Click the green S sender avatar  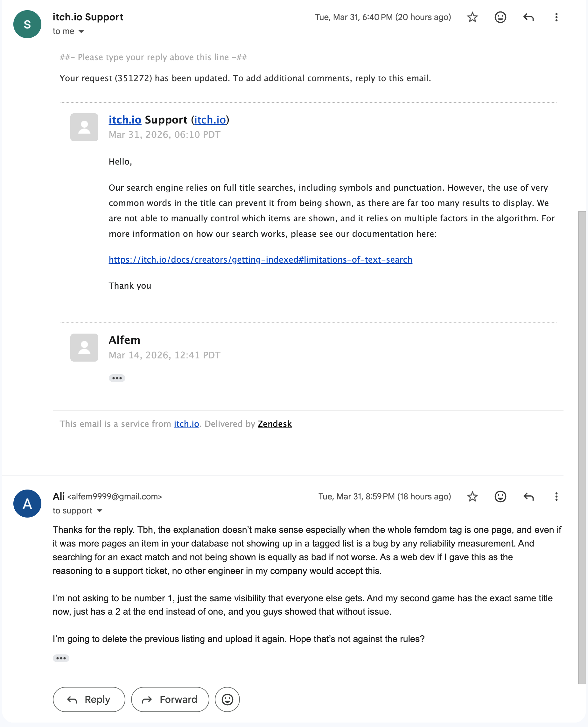coord(27,25)
